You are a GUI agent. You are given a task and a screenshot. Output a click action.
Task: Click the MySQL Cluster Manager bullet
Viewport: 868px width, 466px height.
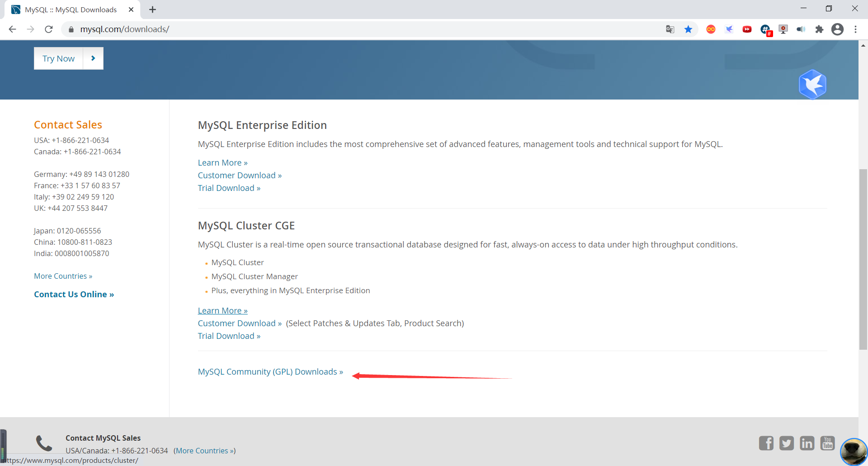pyautogui.click(x=255, y=277)
